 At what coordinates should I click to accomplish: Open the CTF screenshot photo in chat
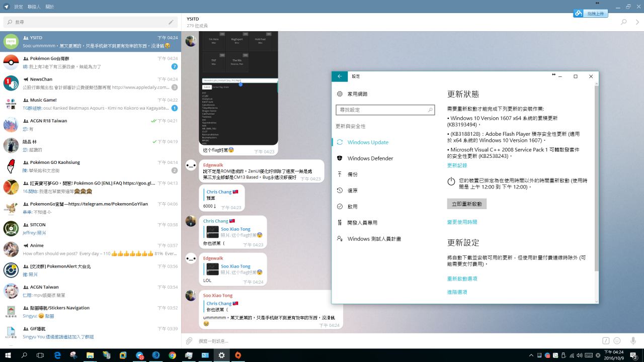click(x=238, y=88)
